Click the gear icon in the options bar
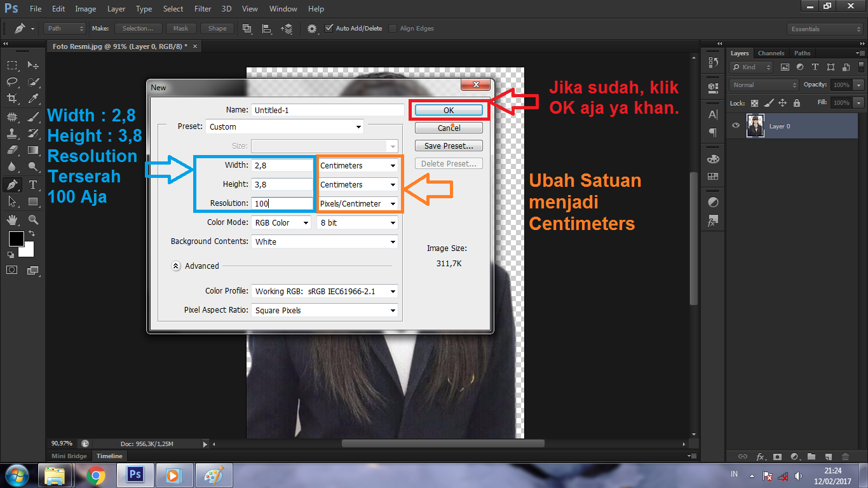Image resolution: width=868 pixels, height=488 pixels. (312, 29)
